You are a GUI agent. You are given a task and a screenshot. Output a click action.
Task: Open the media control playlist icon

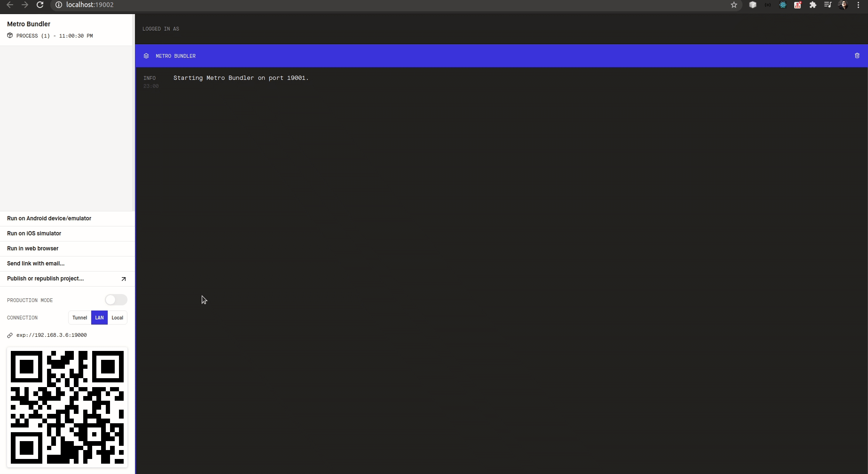point(828,5)
